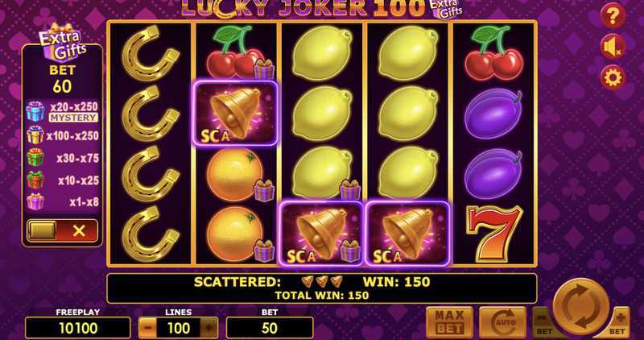Click the MAX BET button

point(450,322)
